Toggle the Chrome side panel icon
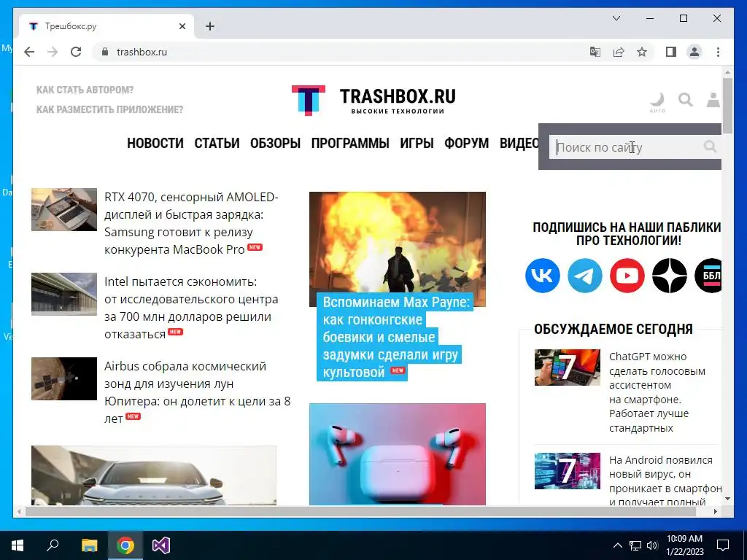The image size is (747, 560). click(x=671, y=52)
